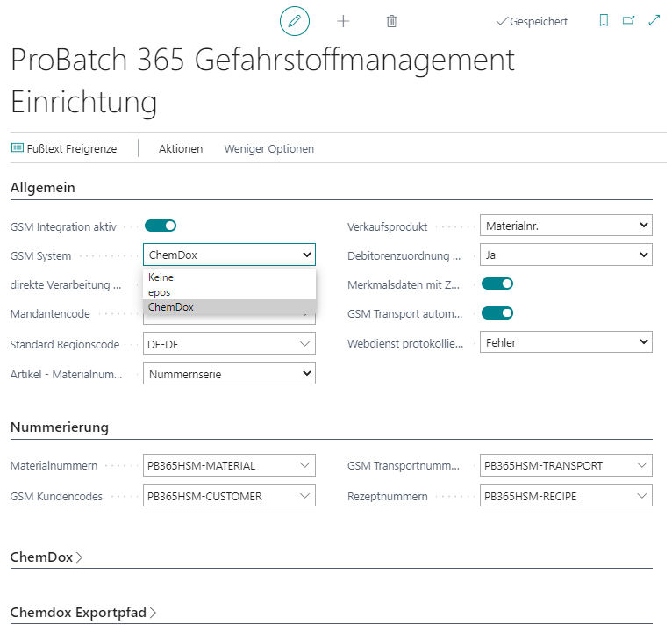Click the Materialnummern field label
Viewport: 672px width, 632px height.
tap(54, 465)
